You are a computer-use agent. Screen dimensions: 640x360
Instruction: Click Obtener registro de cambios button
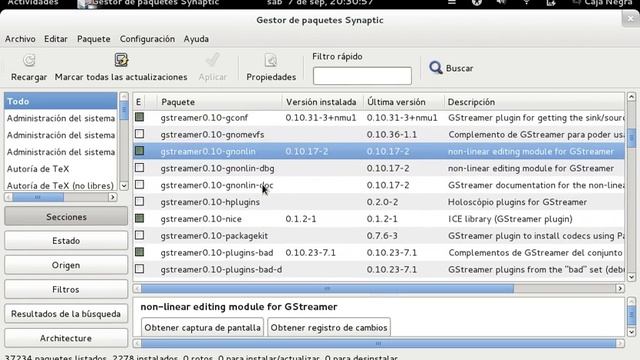[x=329, y=327]
